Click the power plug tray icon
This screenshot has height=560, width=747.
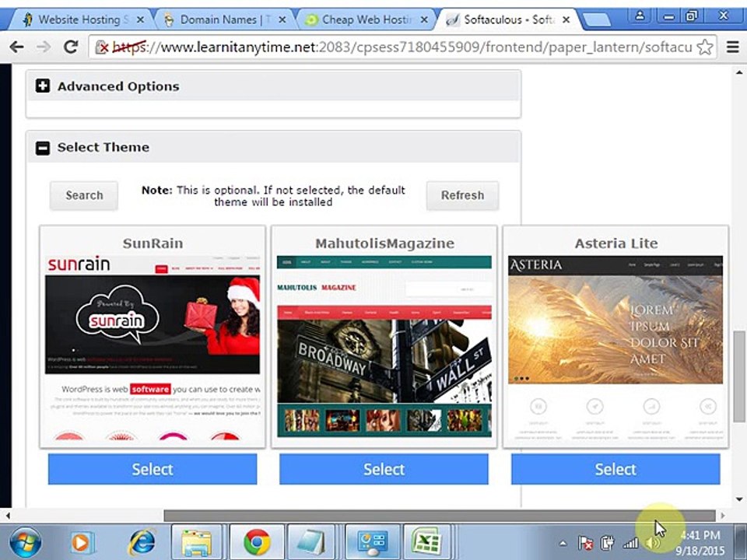[x=608, y=543]
